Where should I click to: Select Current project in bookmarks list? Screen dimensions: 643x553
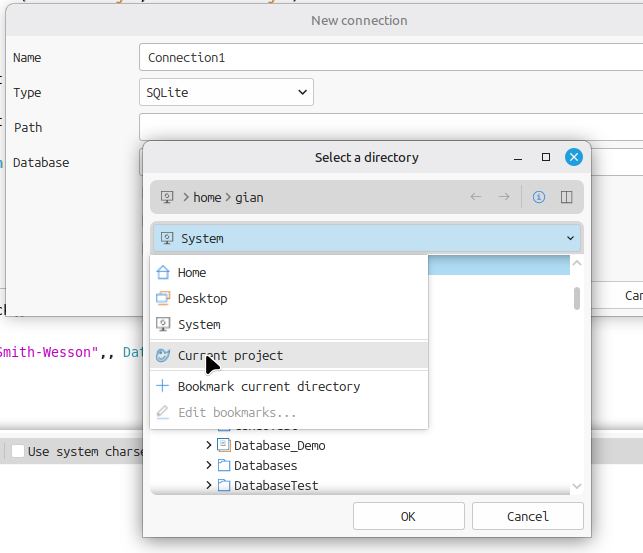point(230,355)
